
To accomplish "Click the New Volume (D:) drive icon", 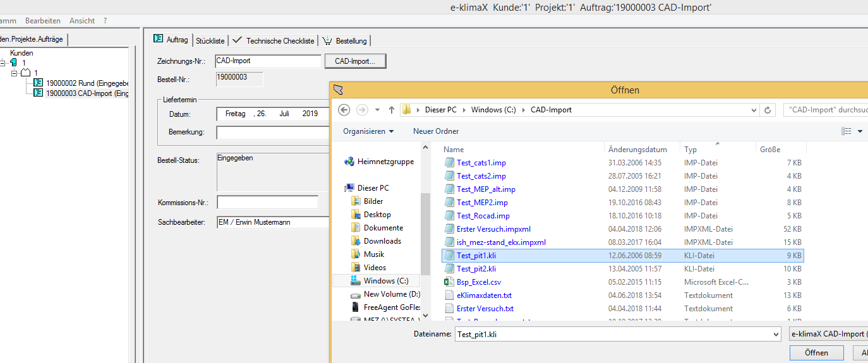I will pyautogui.click(x=356, y=294).
